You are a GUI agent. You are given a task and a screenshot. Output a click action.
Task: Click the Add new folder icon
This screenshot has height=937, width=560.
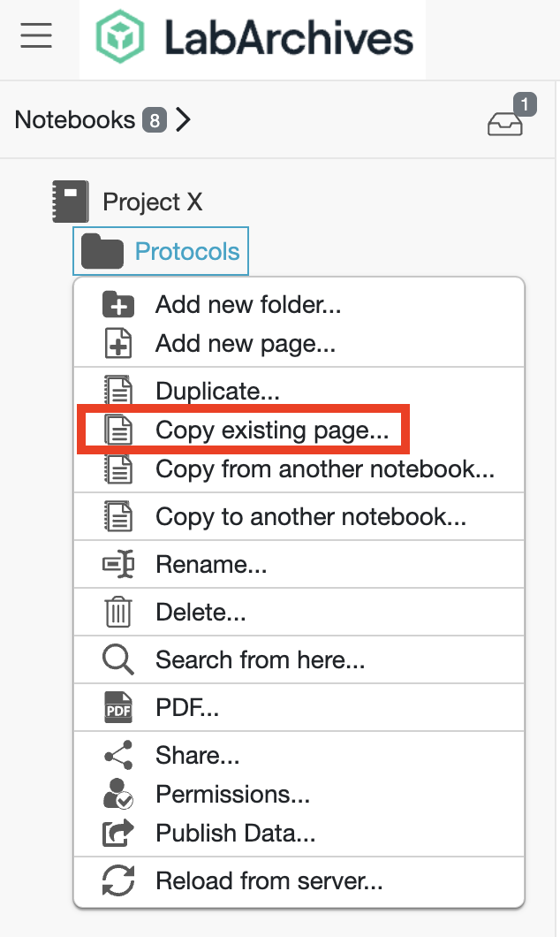118,304
